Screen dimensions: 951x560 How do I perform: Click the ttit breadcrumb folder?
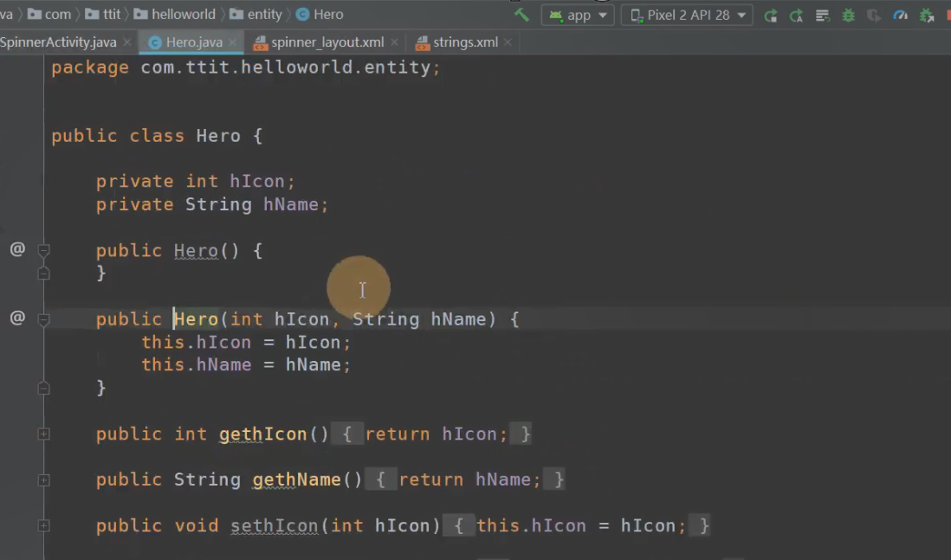[x=102, y=15]
